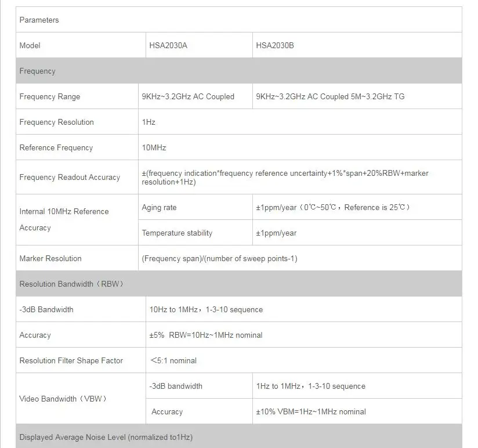Click the Temperature stability cell
The height and width of the screenshot is (448, 478).
(195, 233)
